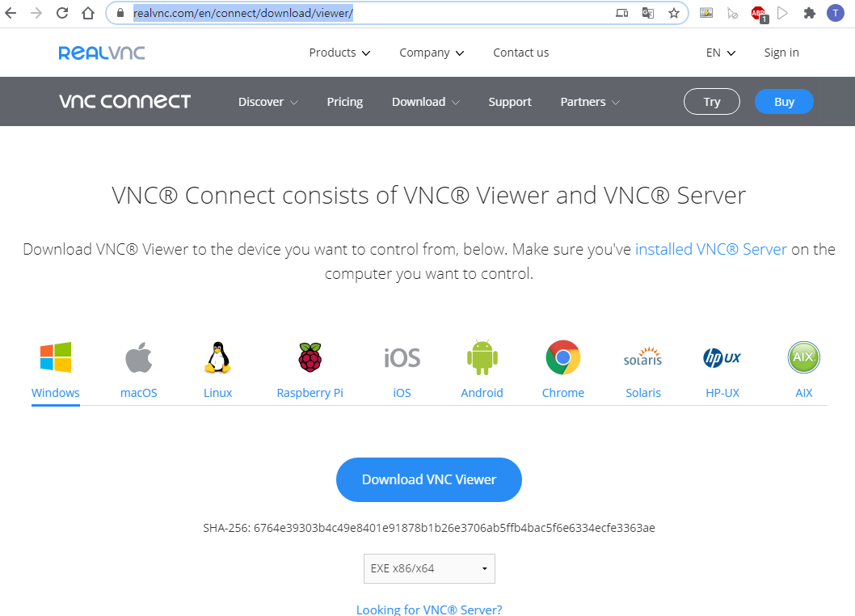
Task: Switch to the Raspberry Pi tab label
Action: coord(310,393)
